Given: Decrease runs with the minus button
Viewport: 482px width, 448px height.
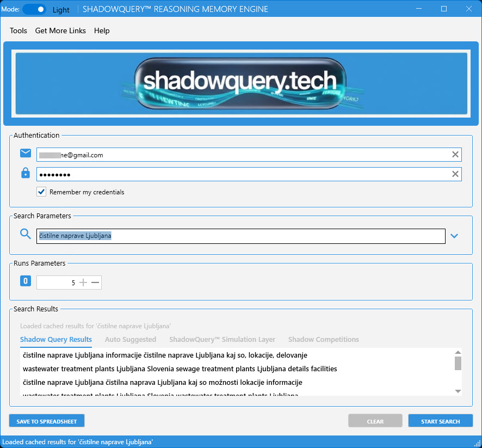Looking at the screenshot, I should click(x=95, y=283).
